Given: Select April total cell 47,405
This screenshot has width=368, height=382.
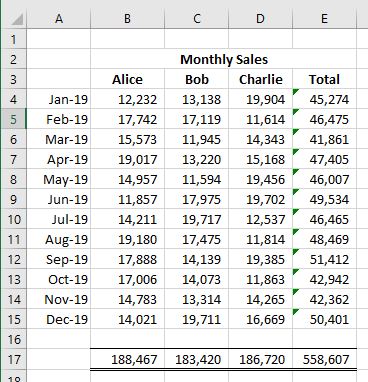Looking at the screenshot, I should pyautogui.click(x=324, y=159).
